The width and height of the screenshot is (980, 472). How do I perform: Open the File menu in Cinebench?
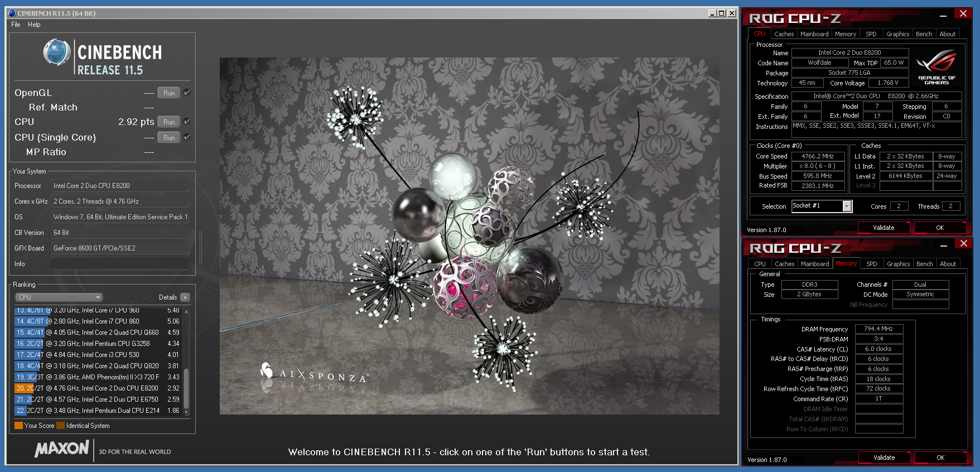(x=16, y=25)
